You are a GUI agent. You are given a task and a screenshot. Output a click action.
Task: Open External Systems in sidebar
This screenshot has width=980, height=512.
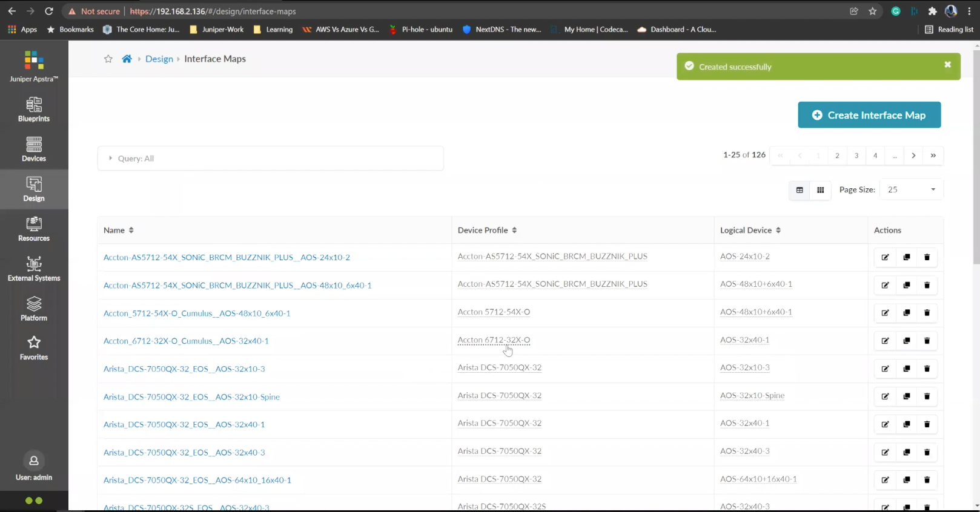(34, 269)
